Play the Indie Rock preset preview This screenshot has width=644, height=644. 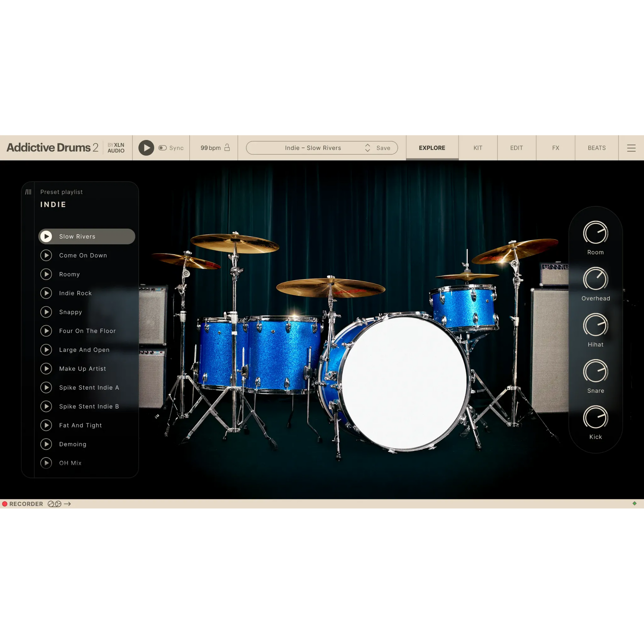point(46,293)
